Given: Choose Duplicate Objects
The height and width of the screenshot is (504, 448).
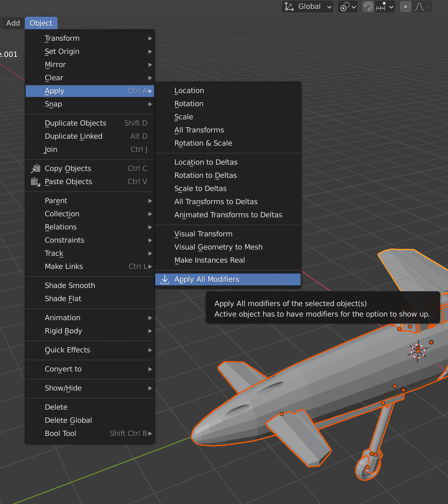Looking at the screenshot, I should pos(90,123).
